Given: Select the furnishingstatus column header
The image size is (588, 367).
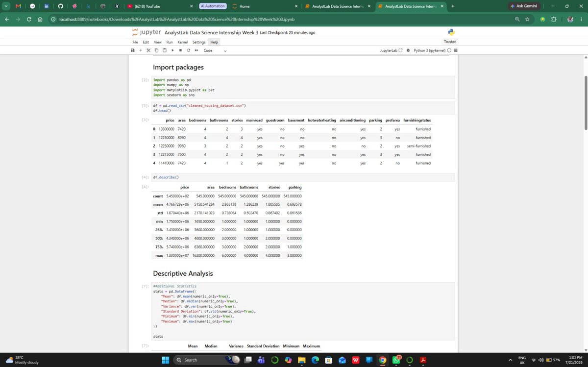Looking at the screenshot, I should click(x=417, y=121).
